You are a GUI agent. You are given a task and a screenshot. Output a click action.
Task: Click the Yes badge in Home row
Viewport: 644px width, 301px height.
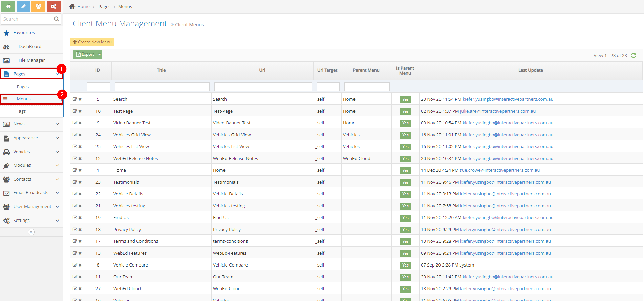[x=405, y=170]
